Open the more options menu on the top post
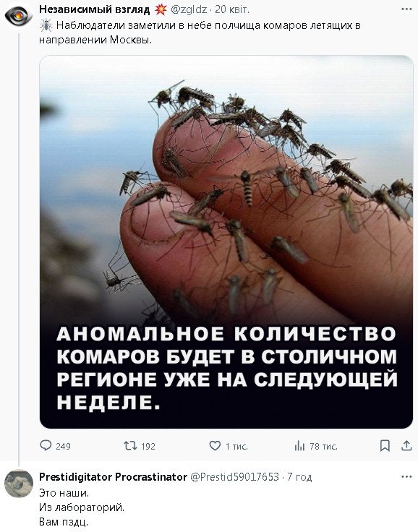 (406, 9)
